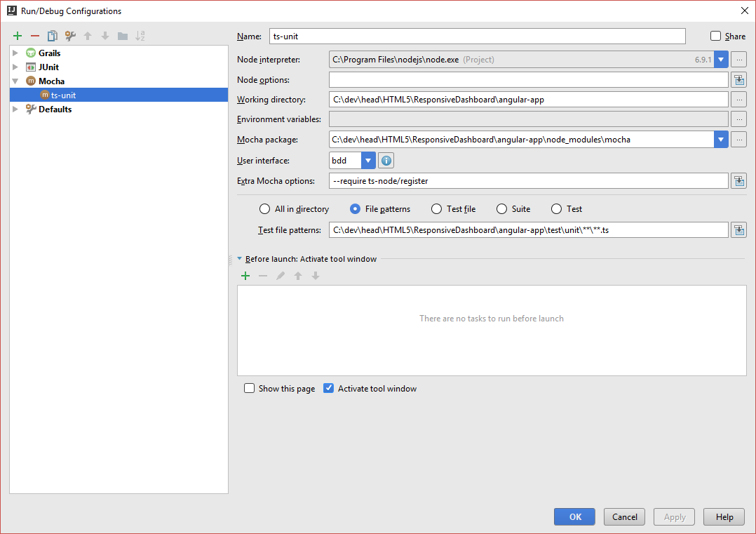Viewport: 756px width, 534px height.
Task: Click the Cancel button
Action: (624, 517)
